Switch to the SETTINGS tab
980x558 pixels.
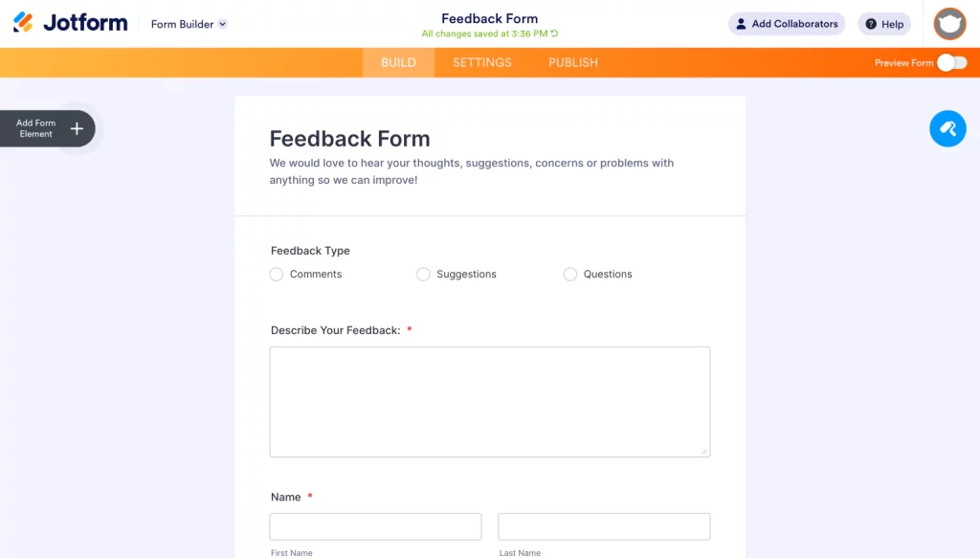coord(481,62)
